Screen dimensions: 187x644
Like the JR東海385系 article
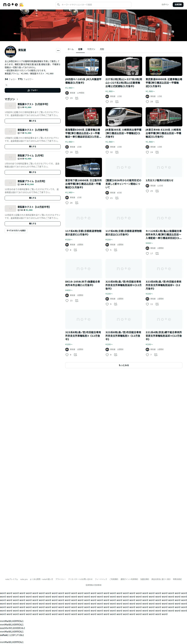pos(107,152)
